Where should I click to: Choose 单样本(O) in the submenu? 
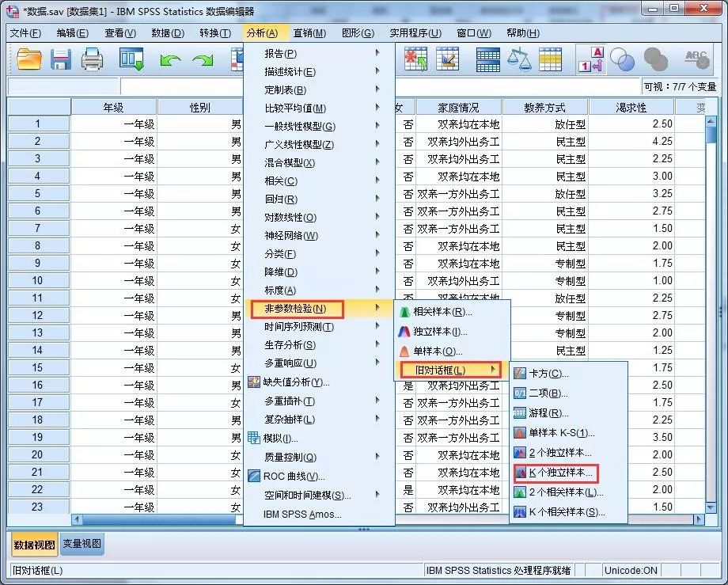(x=438, y=351)
